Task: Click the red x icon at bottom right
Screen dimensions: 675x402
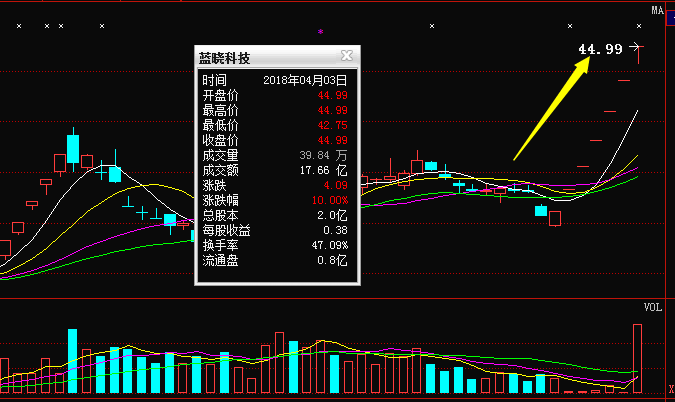Action: (x=669, y=386)
